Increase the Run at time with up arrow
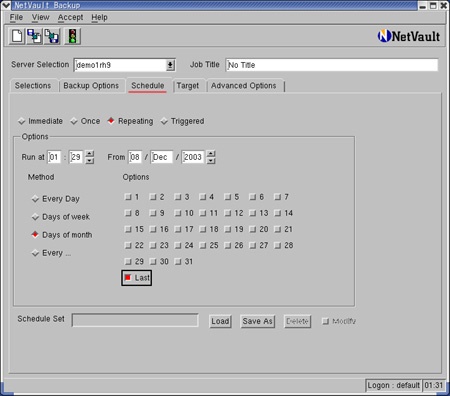The height and width of the screenshot is (396, 450). pos(90,154)
